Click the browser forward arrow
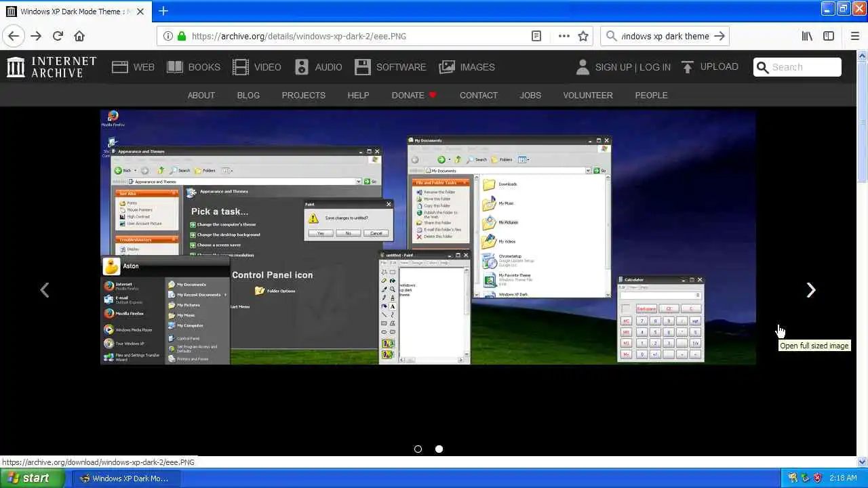The image size is (868, 488). coord(36,36)
